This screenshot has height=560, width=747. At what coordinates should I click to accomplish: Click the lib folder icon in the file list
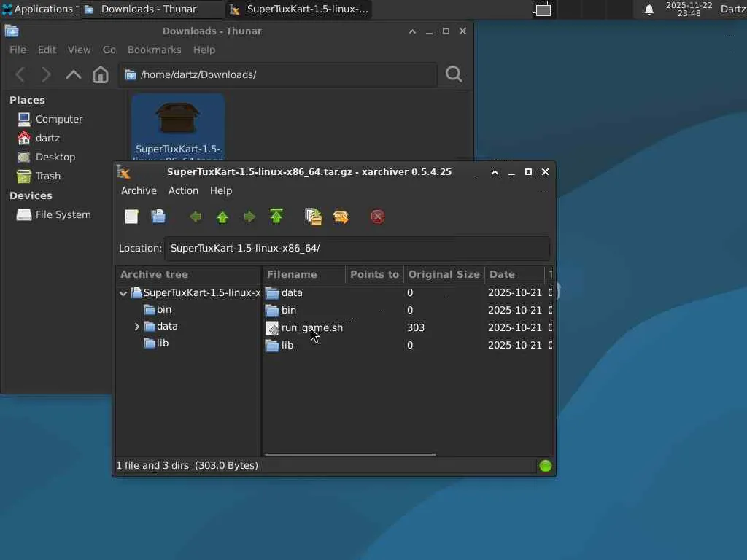point(272,346)
